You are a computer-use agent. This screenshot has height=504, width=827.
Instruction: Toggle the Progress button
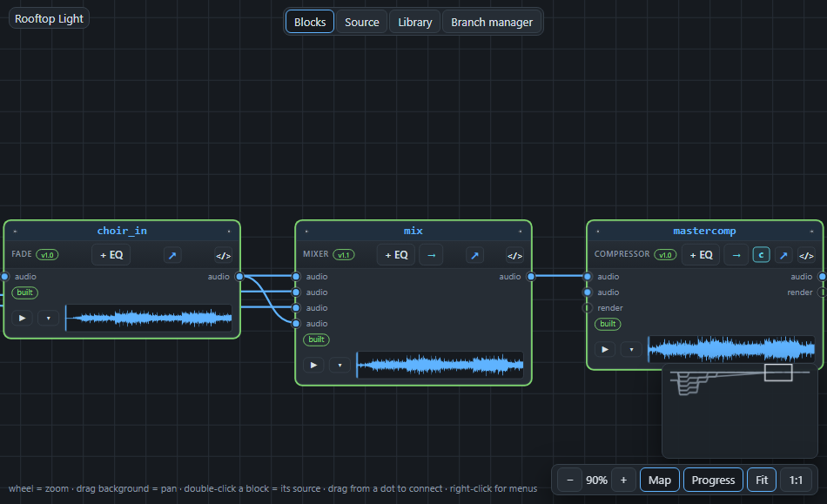[713, 480]
